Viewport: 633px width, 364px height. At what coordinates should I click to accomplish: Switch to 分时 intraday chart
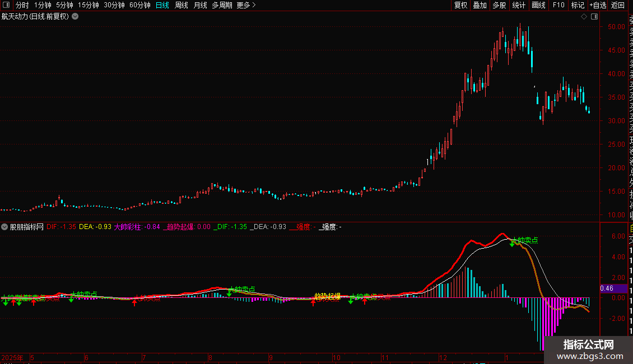point(22,5)
